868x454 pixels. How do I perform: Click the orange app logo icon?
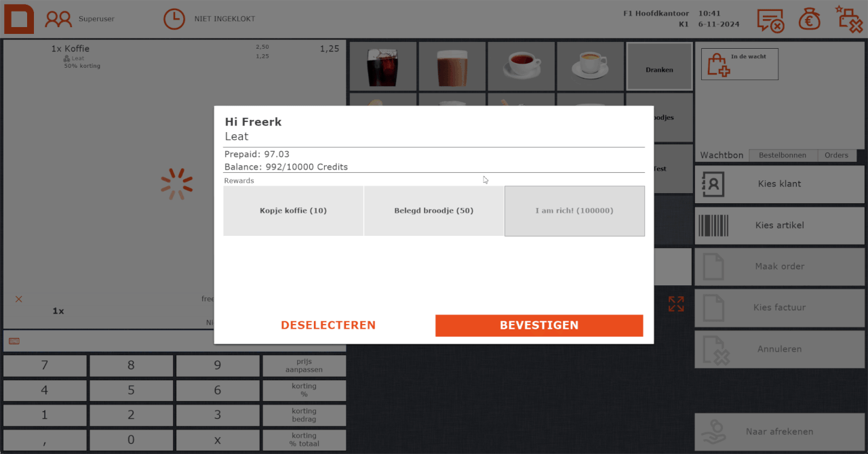(x=18, y=18)
